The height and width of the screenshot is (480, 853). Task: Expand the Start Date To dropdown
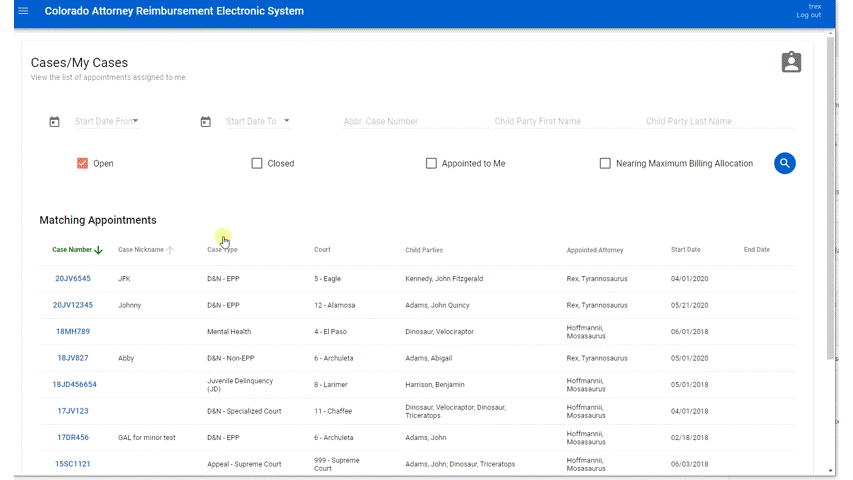coord(287,121)
